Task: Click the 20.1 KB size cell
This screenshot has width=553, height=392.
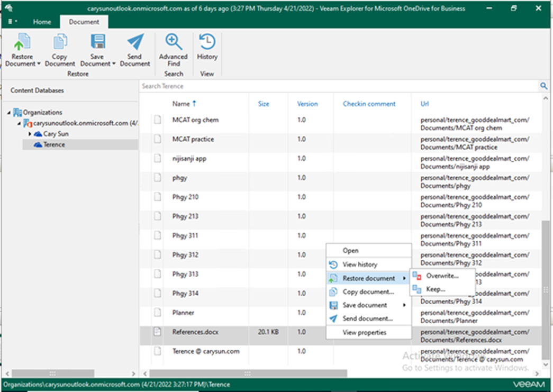Action: pos(268,332)
